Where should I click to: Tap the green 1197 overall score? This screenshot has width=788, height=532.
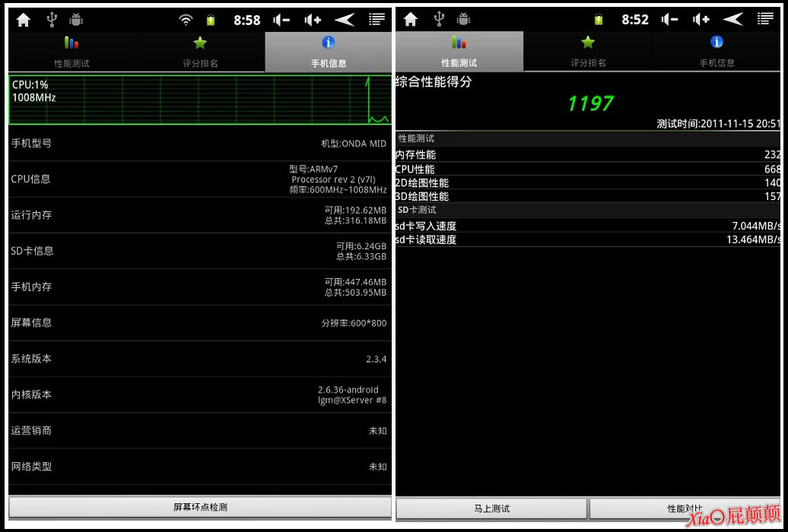click(590, 103)
